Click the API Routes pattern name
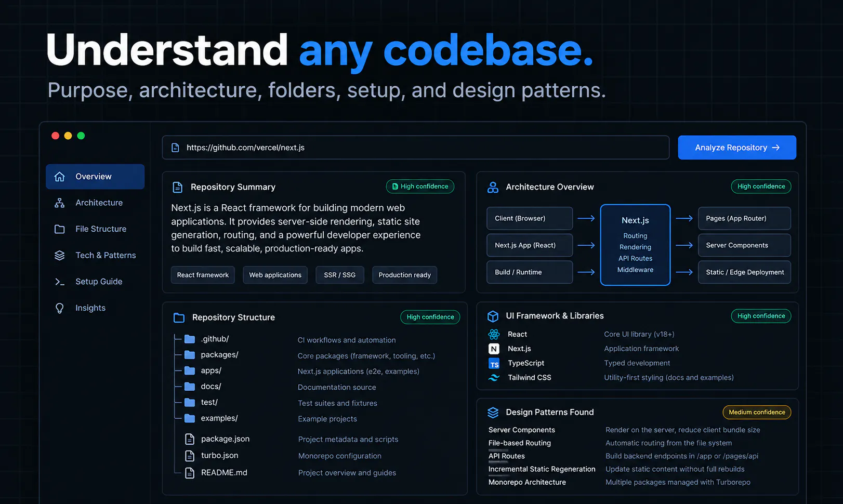The image size is (843, 504). point(507,456)
